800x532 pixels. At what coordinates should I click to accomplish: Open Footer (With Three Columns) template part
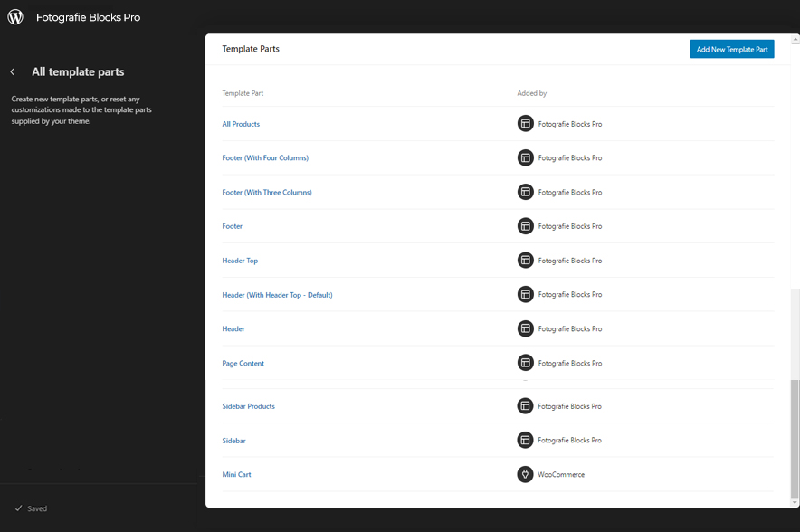click(x=267, y=193)
